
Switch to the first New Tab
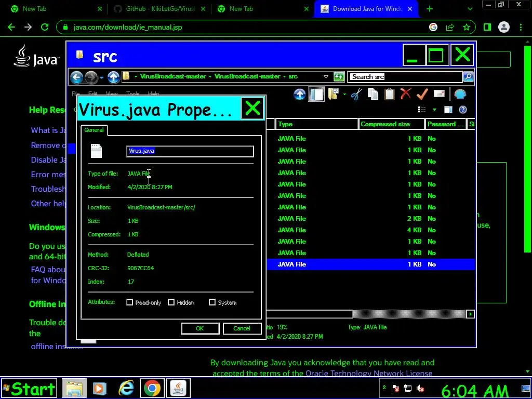56,9
